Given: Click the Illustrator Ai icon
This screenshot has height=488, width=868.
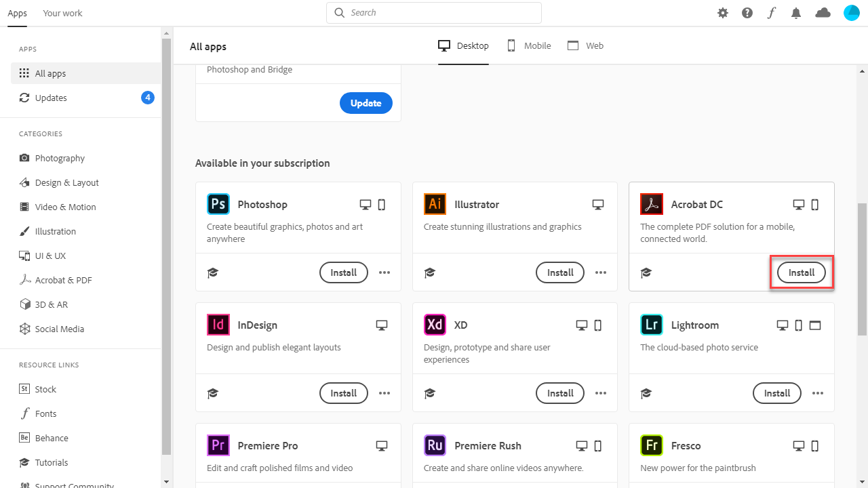Looking at the screenshot, I should (x=435, y=204).
